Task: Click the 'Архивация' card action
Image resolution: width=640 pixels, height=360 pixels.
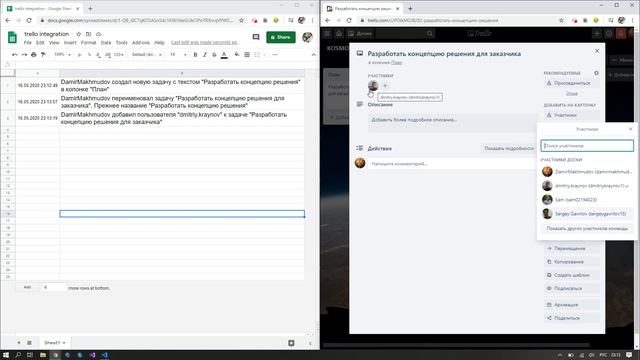Action: point(572,305)
